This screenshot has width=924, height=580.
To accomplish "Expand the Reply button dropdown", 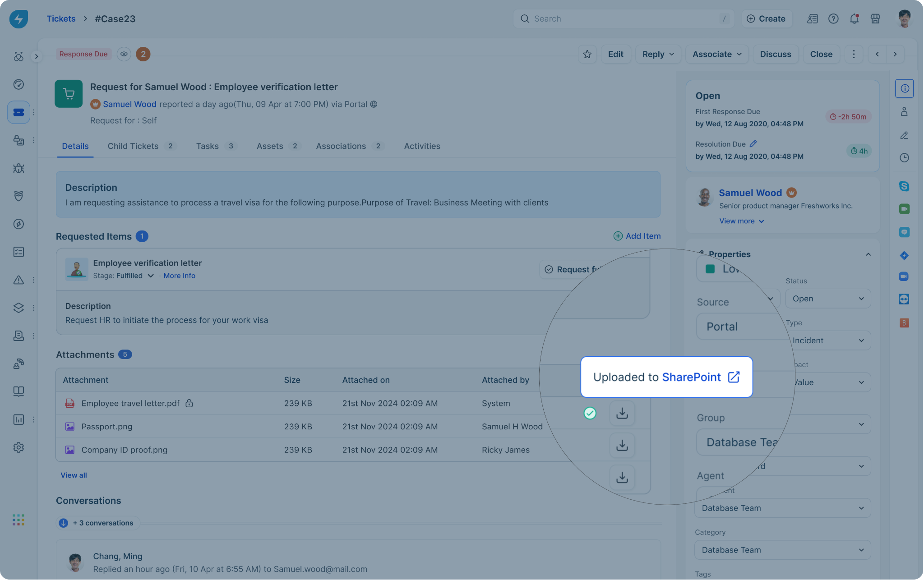I will (x=672, y=54).
